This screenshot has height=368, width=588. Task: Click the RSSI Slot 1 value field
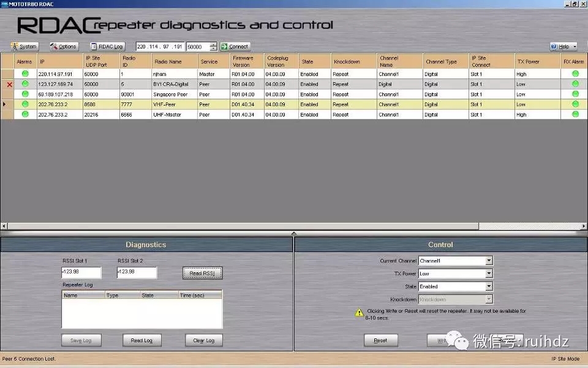point(81,272)
